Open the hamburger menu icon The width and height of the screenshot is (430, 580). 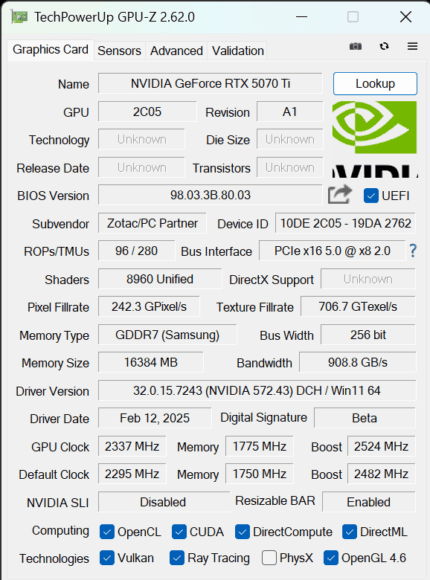(x=413, y=46)
